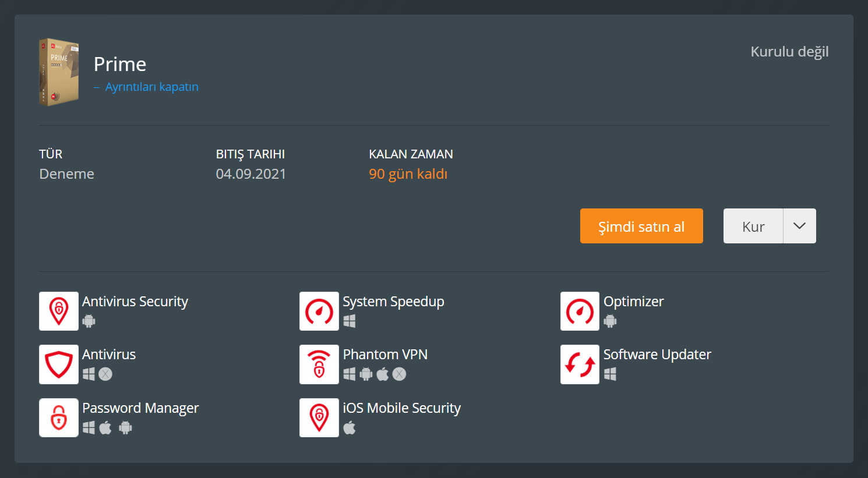868x478 pixels.
Task: Click the Şimdi satın al button
Action: (x=641, y=226)
